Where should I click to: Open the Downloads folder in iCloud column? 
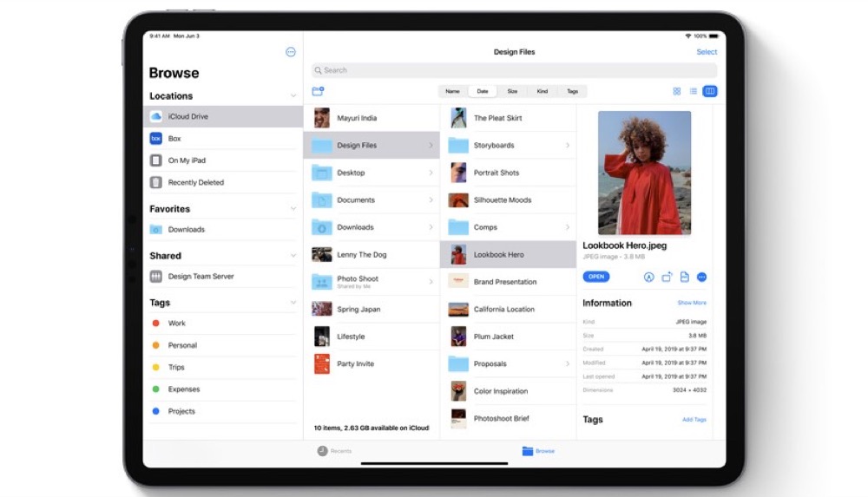(372, 227)
